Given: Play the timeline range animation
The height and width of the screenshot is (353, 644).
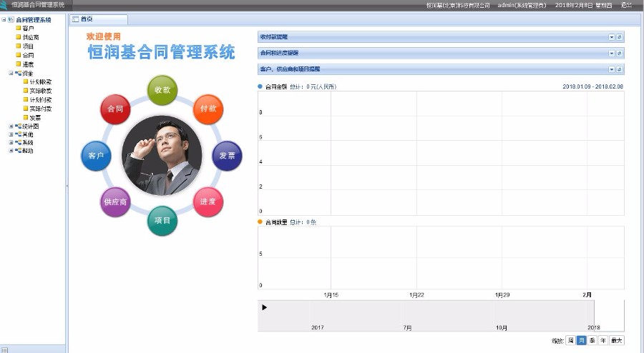Looking at the screenshot, I should [264, 307].
